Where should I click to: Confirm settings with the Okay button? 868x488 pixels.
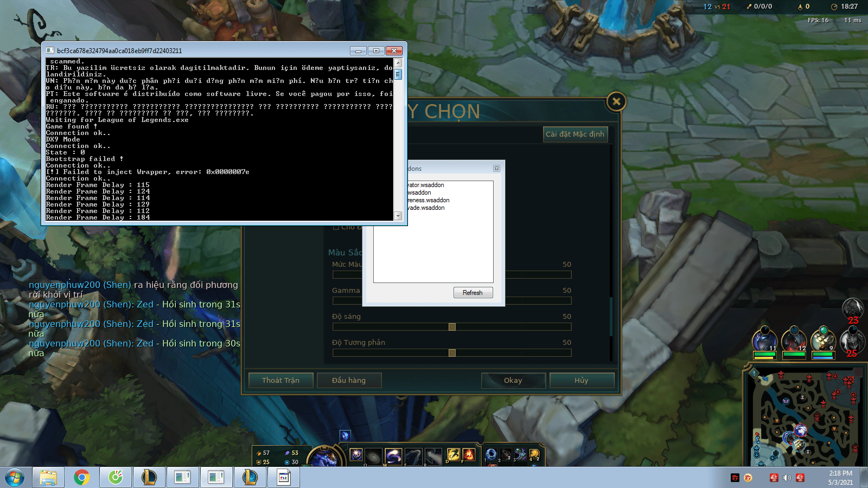(x=513, y=381)
